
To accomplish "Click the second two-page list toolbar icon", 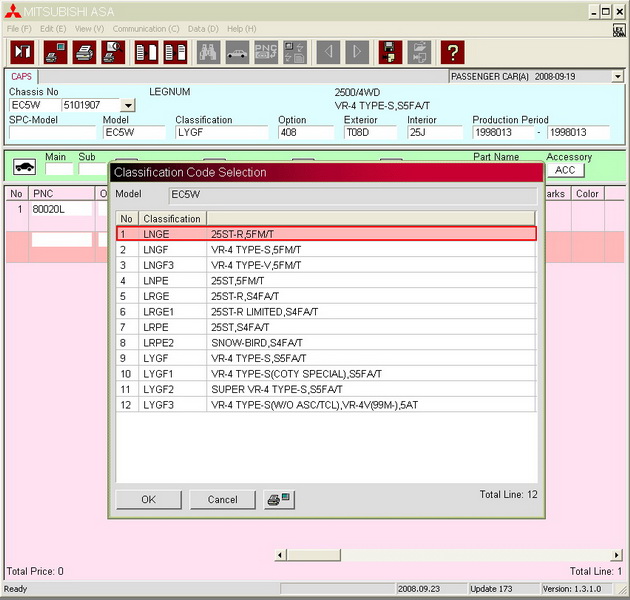I will tap(176, 52).
